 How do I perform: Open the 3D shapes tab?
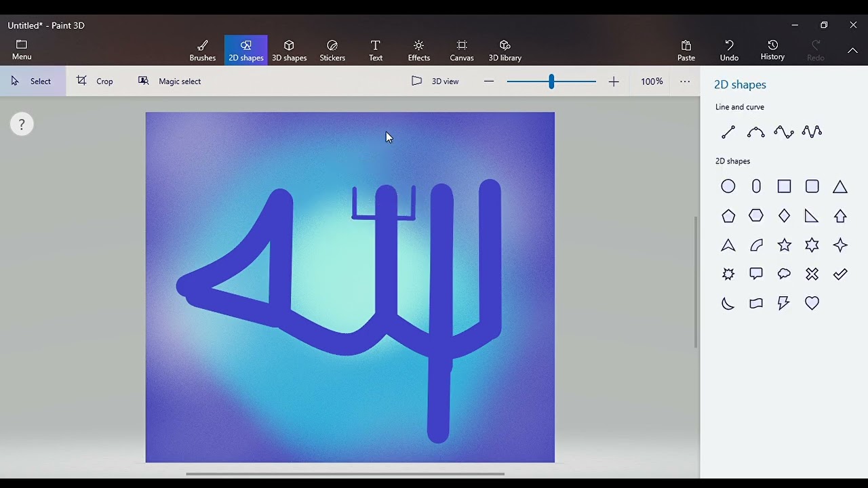tap(290, 50)
